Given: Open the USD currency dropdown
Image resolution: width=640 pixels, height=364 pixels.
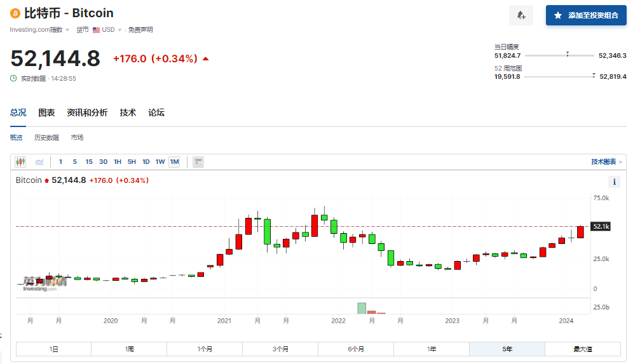Looking at the screenshot, I should pyautogui.click(x=118, y=30).
